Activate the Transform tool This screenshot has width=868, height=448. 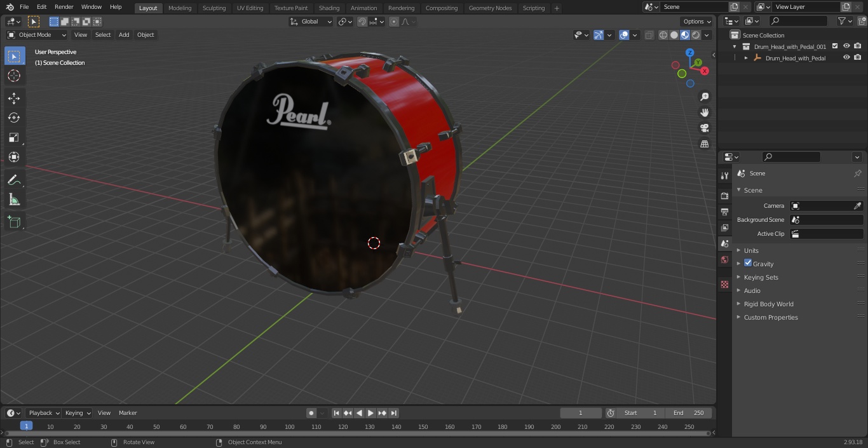pos(15,157)
